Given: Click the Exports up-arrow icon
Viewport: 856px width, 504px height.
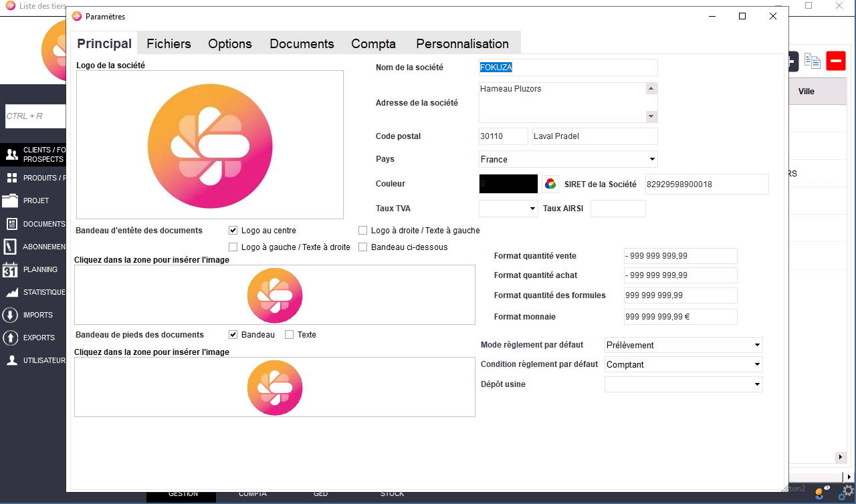Looking at the screenshot, I should coord(10,338).
